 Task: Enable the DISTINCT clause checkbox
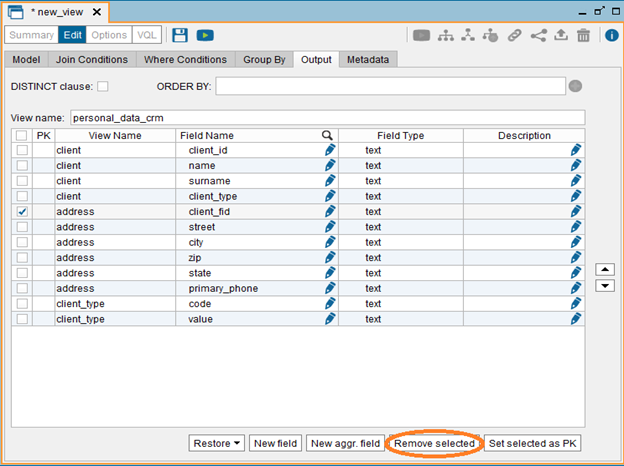103,87
